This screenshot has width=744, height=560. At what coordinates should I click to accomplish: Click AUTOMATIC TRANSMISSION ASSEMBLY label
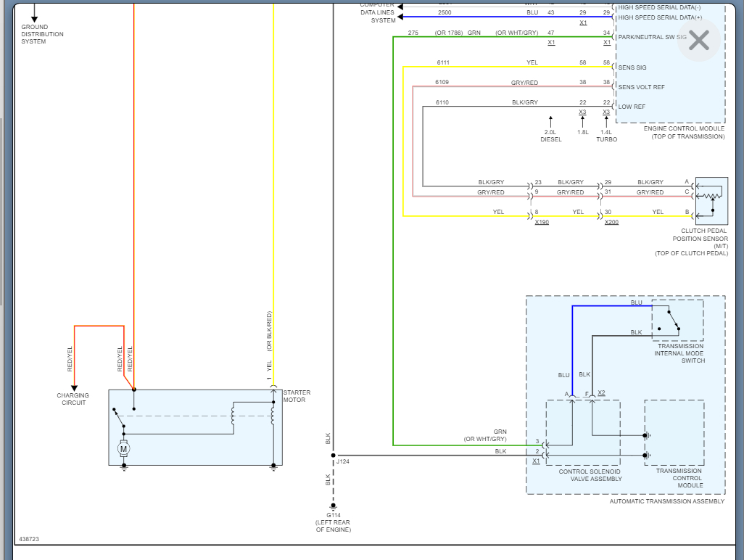point(667,501)
